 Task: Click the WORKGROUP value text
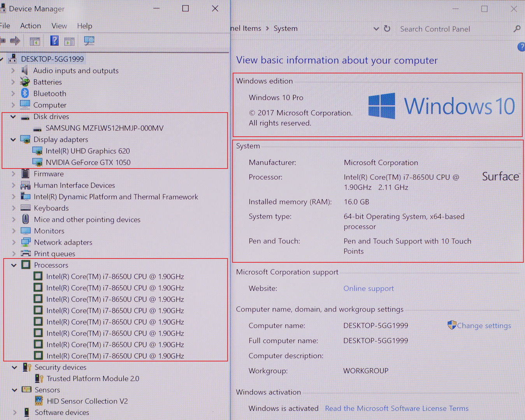point(366,371)
